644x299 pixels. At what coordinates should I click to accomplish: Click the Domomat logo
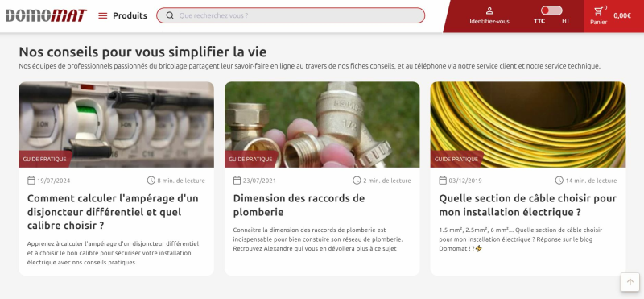(46, 15)
